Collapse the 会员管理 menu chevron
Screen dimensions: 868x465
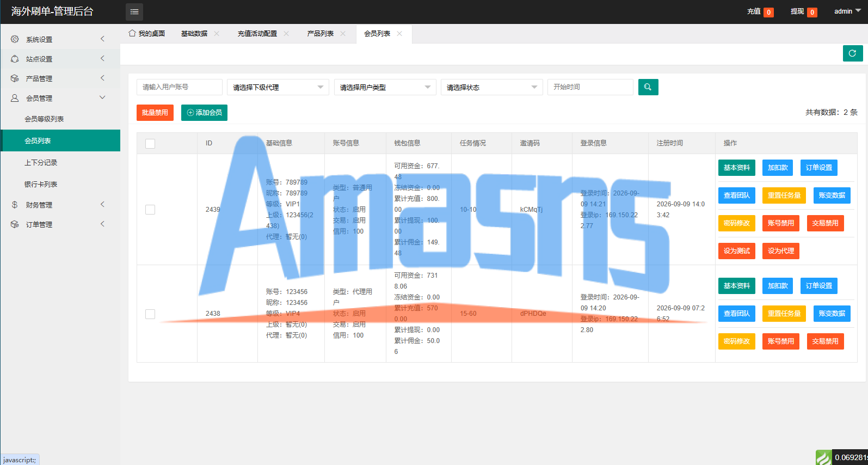pyautogui.click(x=102, y=97)
